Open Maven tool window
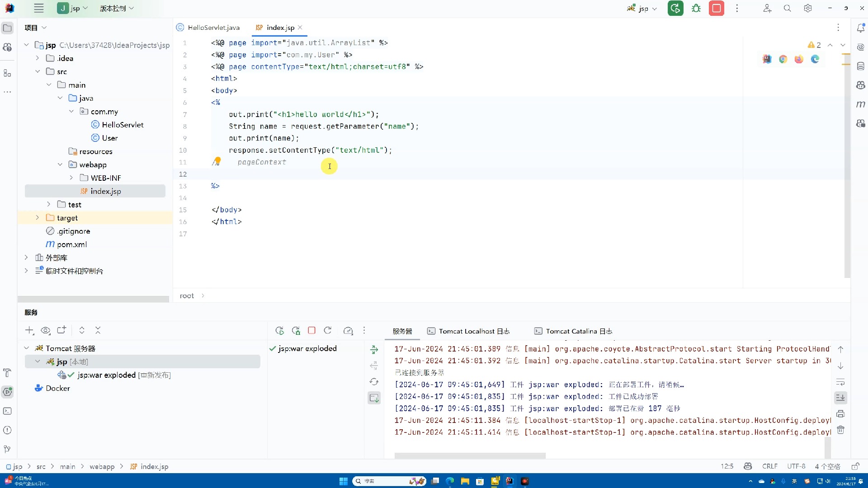 (x=861, y=104)
